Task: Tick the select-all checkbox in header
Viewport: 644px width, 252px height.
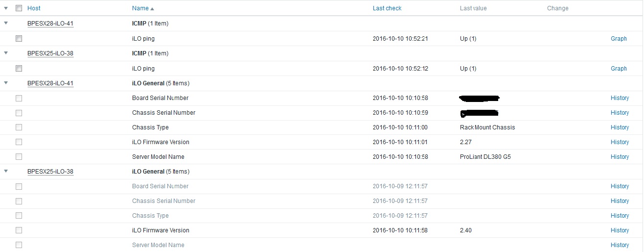Action: click(x=19, y=8)
